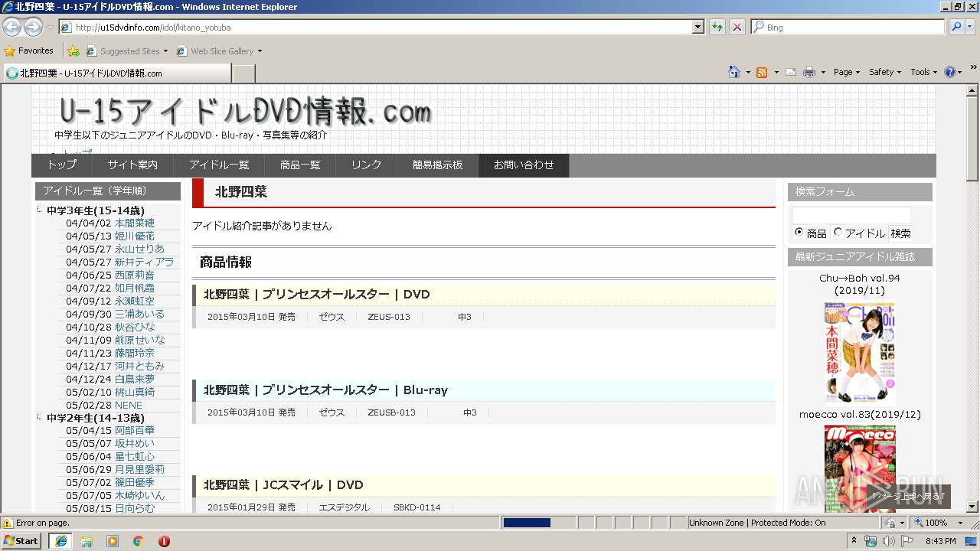Open the Page menu dropdown
The height and width of the screenshot is (551, 980).
[847, 72]
